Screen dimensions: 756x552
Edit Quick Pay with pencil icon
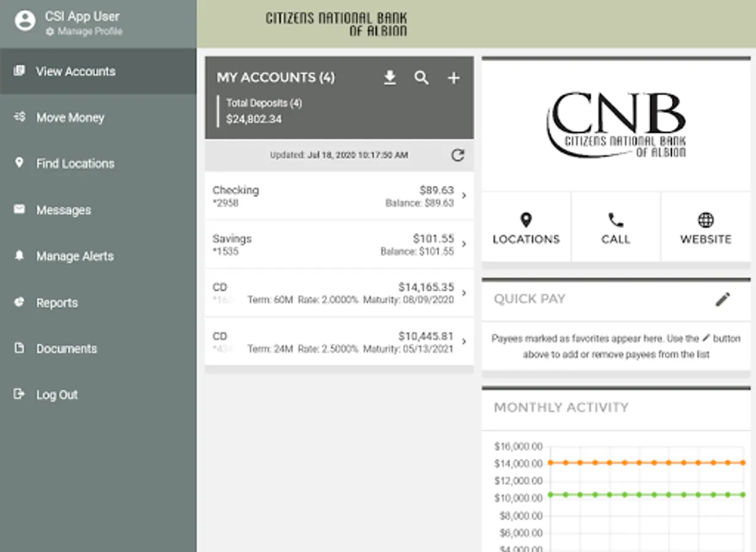click(x=723, y=299)
